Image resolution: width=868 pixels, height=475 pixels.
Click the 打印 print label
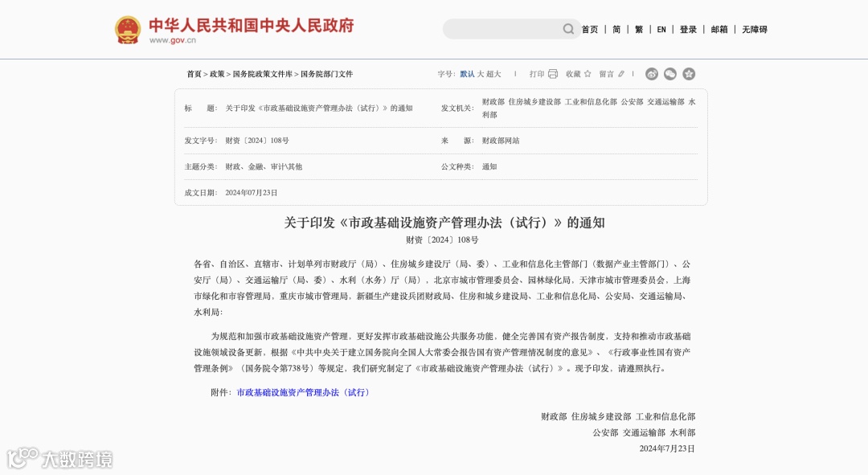536,74
